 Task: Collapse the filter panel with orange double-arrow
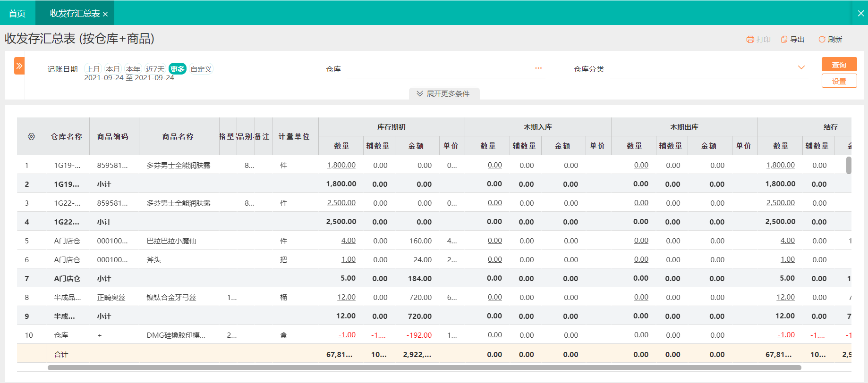(19, 66)
